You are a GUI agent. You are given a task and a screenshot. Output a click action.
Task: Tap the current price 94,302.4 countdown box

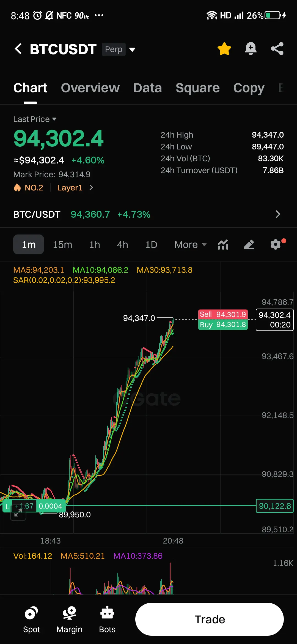point(275,320)
